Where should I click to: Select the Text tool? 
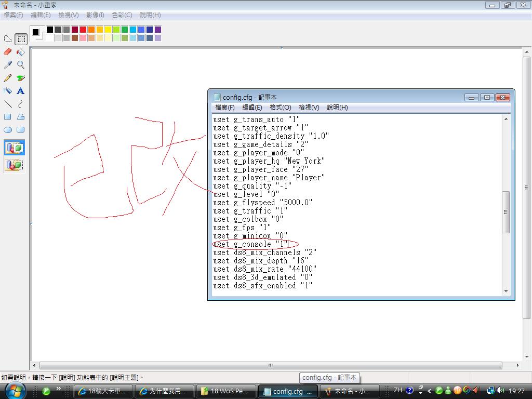pos(21,91)
